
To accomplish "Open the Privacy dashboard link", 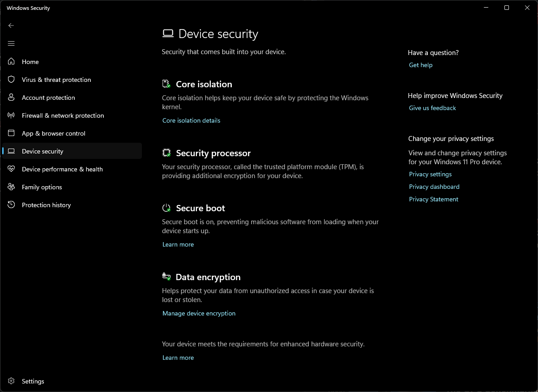I will pyautogui.click(x=434, y=187).
